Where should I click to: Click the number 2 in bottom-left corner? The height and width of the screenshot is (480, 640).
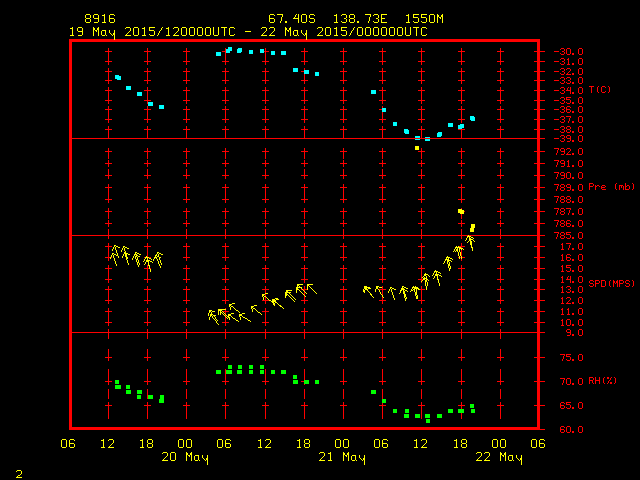point(18,472)
